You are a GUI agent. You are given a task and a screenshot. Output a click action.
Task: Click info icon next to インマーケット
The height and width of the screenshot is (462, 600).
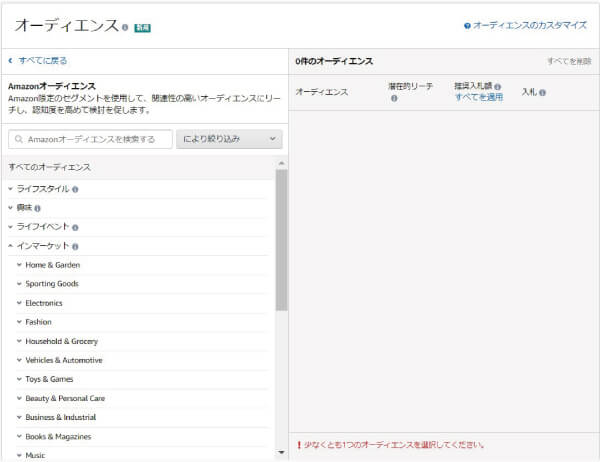click(75, 247)
